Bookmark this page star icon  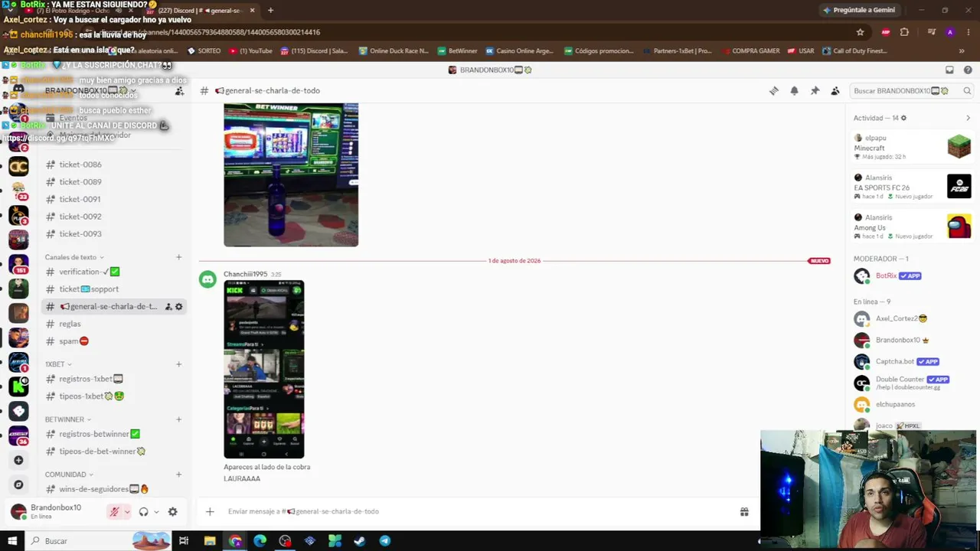(860, 32)
